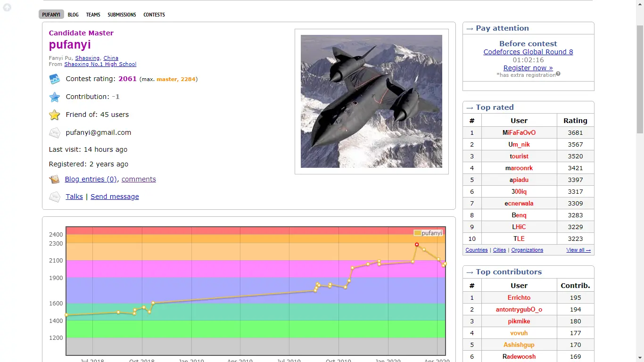Screen dimensions: 644x362
Task: Toggle pufanyi legend swatch in rating chart
Action: pos(417,233)
